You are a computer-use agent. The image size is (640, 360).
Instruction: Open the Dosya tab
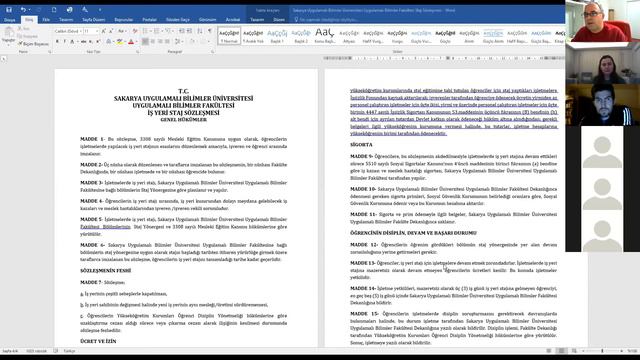pos(9,20)
